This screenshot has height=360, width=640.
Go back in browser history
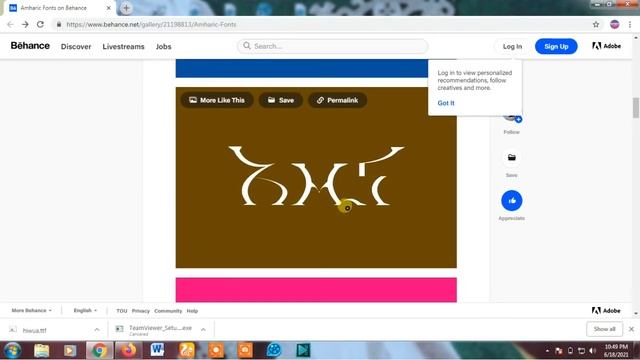click(10, 24)
